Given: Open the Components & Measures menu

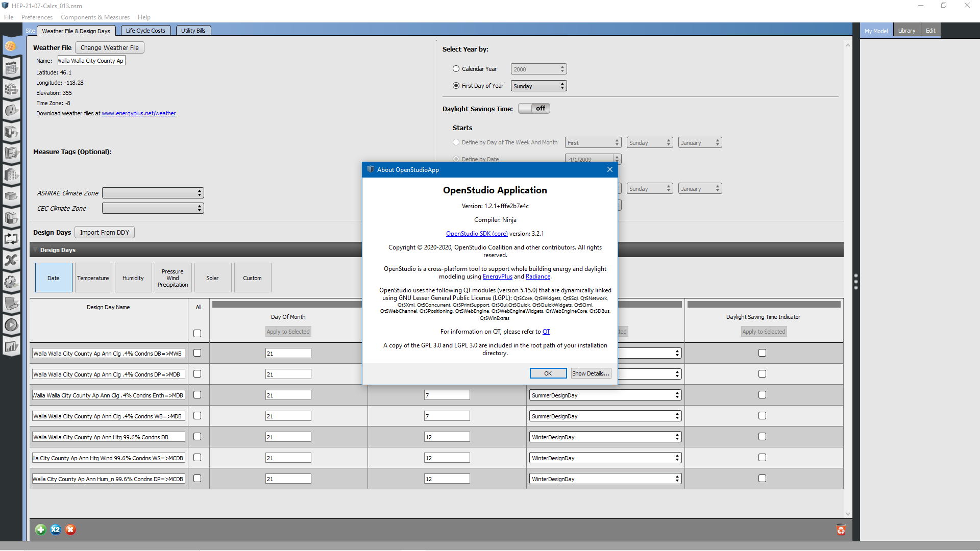Looking at the screenshot, I should coord(95,17).
